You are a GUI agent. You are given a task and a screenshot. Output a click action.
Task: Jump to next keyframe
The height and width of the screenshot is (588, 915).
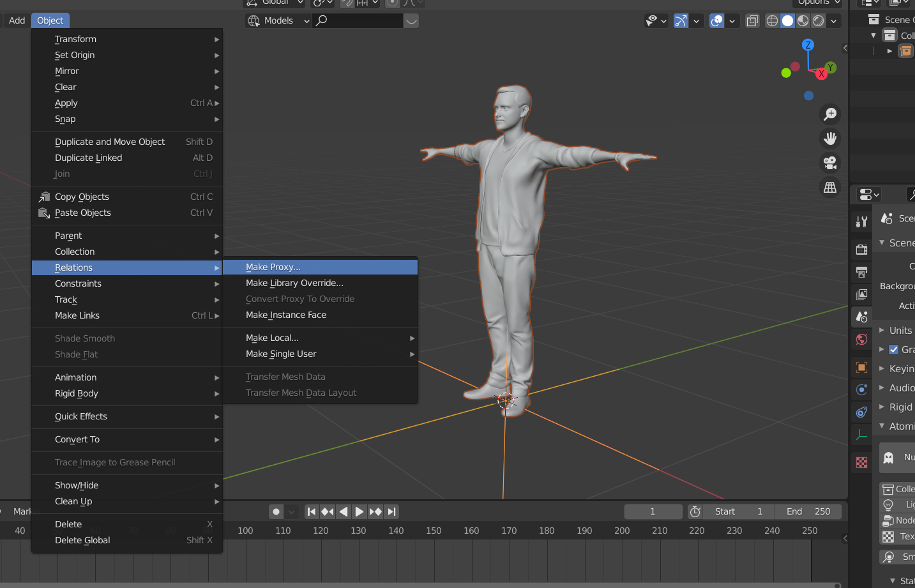coord(375,511)
